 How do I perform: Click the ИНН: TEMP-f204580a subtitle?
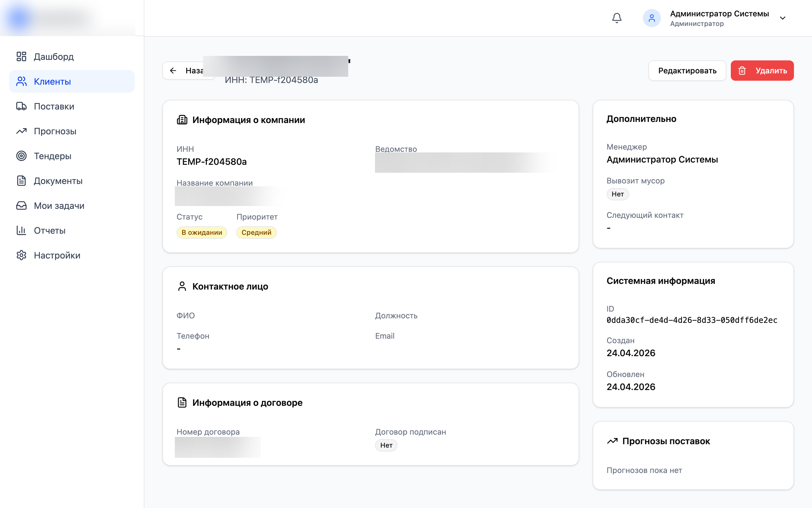point(271,80)
